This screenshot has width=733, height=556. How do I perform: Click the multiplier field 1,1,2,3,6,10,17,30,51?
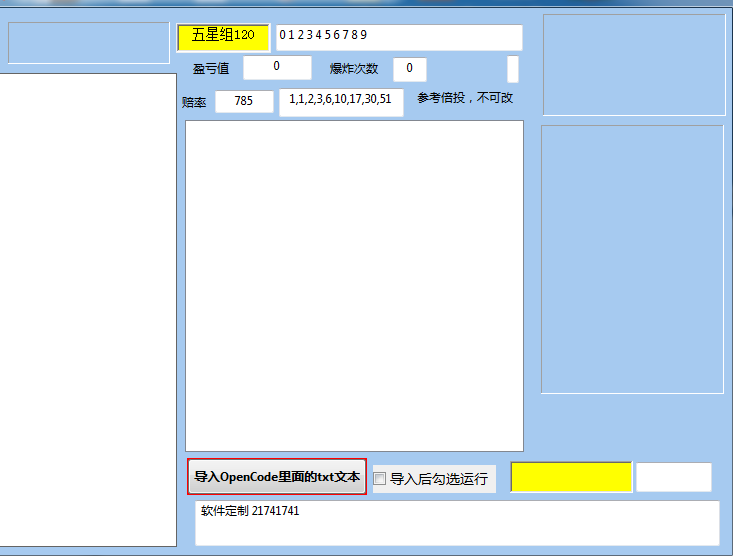(x=341, y=102)
